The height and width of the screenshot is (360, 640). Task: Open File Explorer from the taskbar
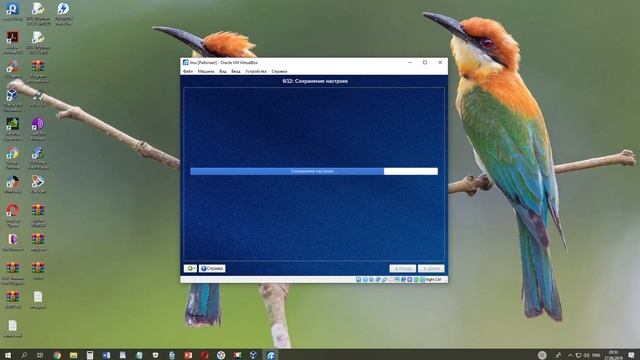[x=73, y=355]
